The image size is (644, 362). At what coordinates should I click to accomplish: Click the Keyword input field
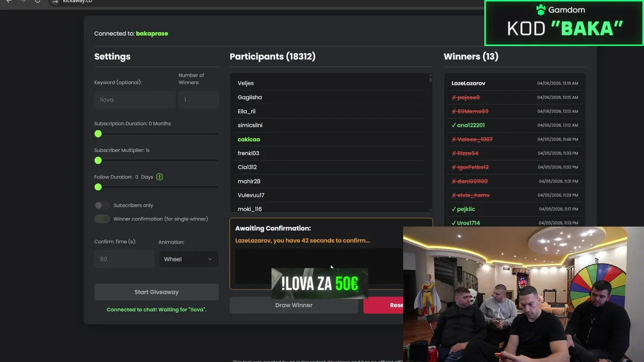[x=134, y=100]
